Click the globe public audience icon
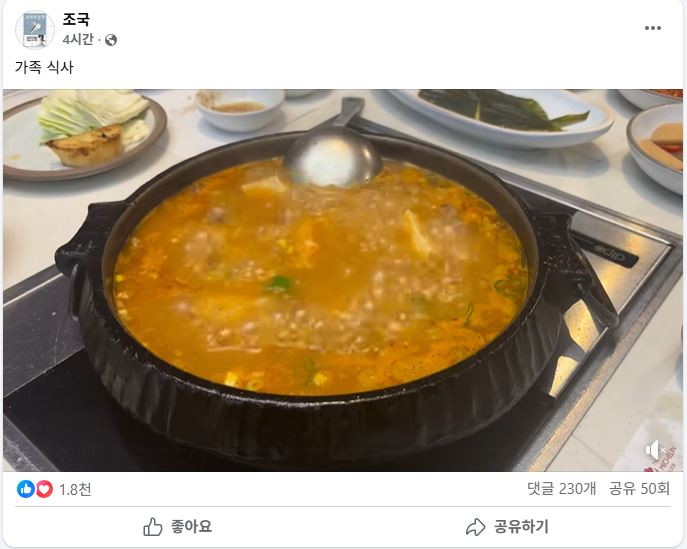687x549 pixels. pyautogui.click(x=111, y=40)
